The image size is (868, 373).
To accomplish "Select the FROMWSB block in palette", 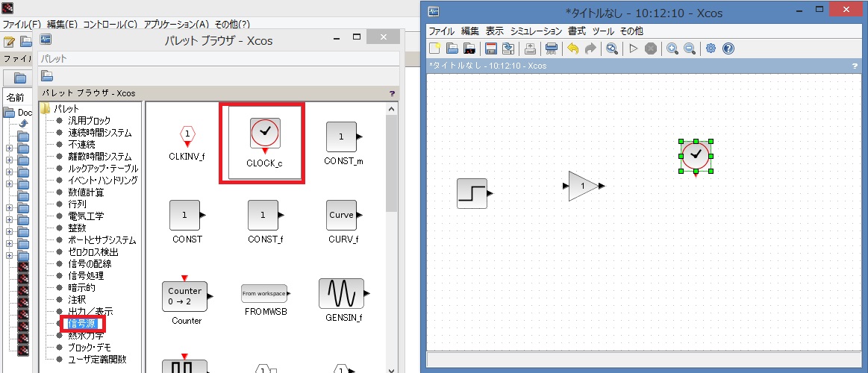I will pyautogui.click(x=265, y=299).
